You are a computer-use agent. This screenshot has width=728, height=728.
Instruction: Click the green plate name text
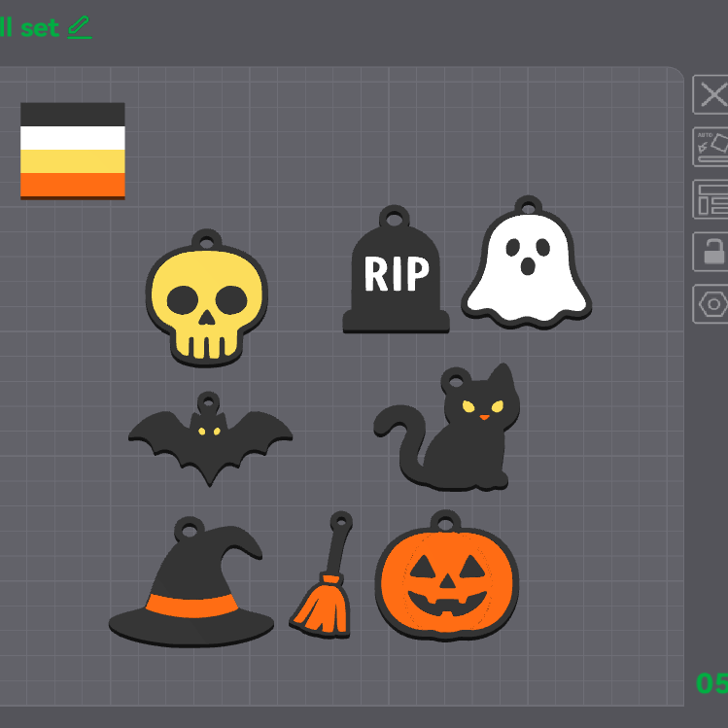coord(29,27)
